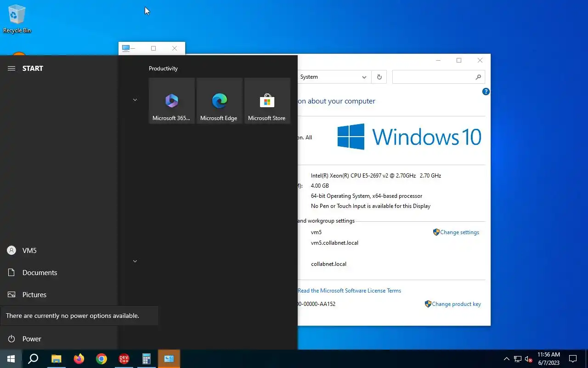The width and height of the screenshot is (588, 368).
Task: Click the Windows Start button on taskbar
Action: point(11,359)
